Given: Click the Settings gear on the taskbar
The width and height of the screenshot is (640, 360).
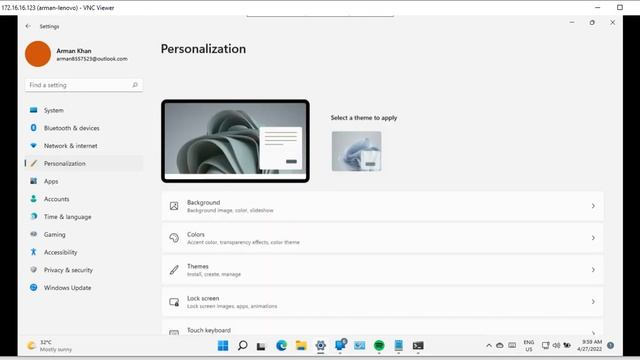Looking at the screenshot, I should pos(321,346).
